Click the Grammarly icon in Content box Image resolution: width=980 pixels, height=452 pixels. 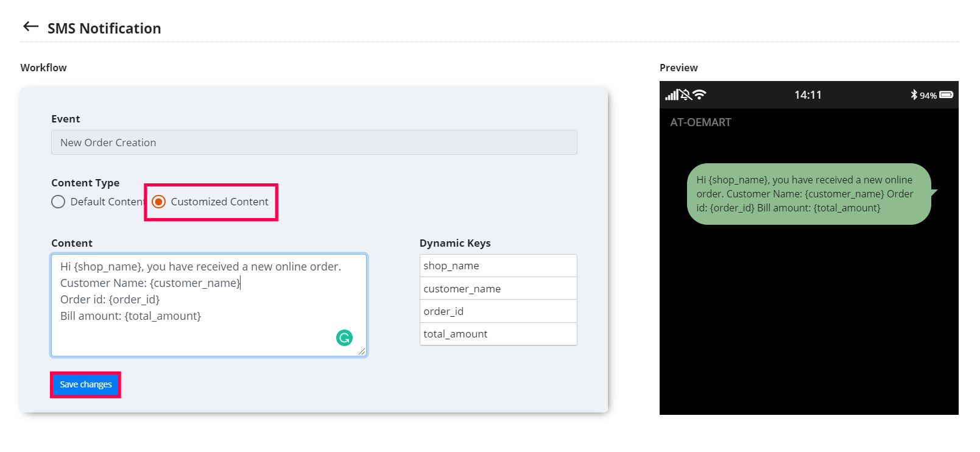click(344, 337)
